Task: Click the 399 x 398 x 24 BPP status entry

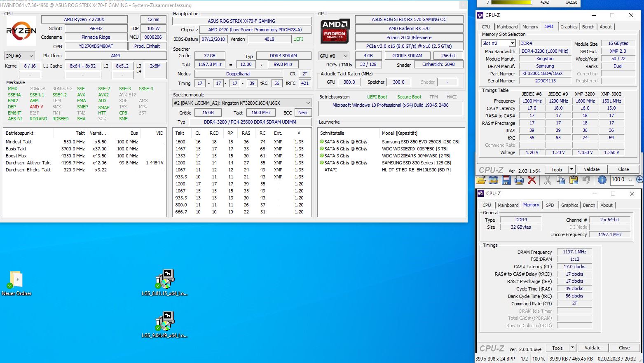Action: click(x=495, y=359)
